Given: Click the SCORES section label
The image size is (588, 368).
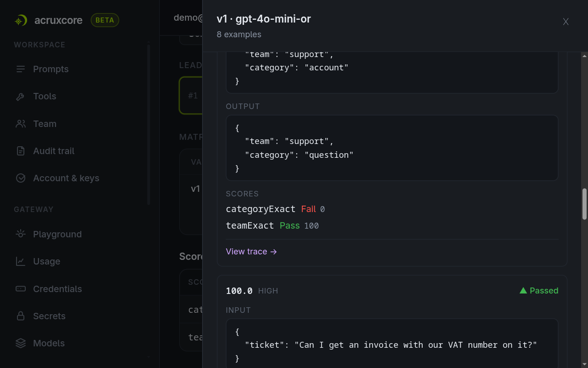Looking at the screenshot, I should click(243, 194).
